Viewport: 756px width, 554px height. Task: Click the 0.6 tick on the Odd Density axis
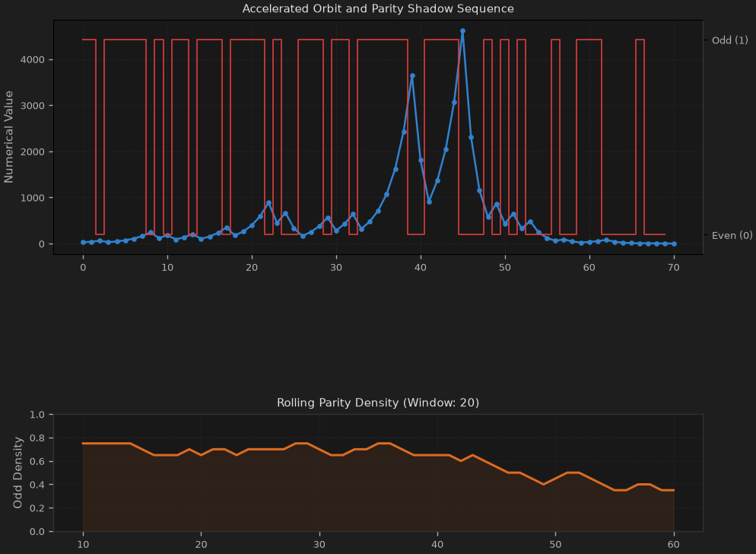(x=37, y=461)
